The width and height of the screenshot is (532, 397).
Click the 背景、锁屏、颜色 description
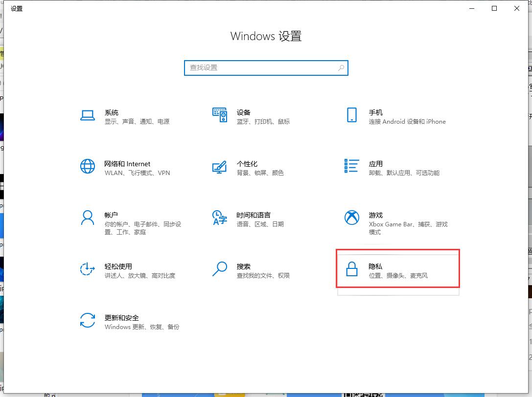pos(260,173)
